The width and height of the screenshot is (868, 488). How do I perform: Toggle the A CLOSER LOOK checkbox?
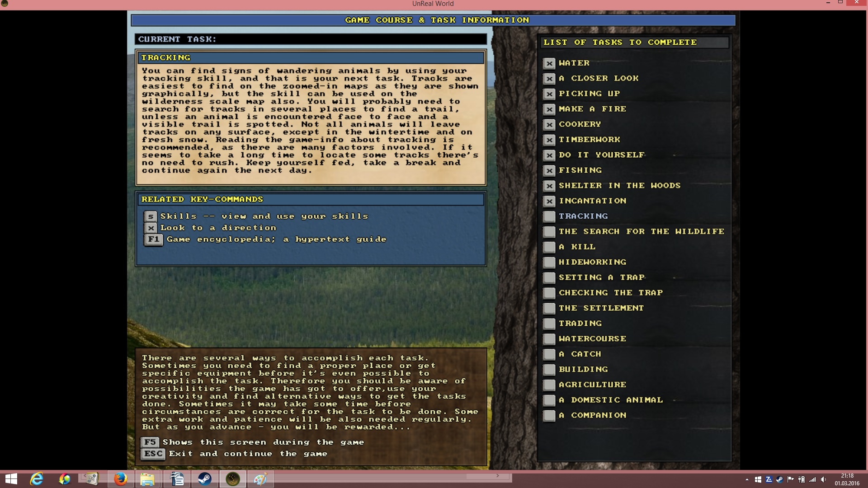coord(549,79)
